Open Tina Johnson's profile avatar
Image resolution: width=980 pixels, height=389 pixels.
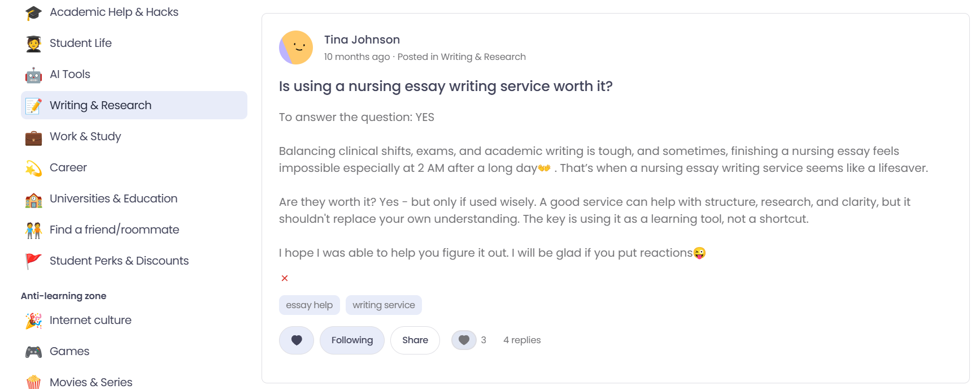point(295,47)
